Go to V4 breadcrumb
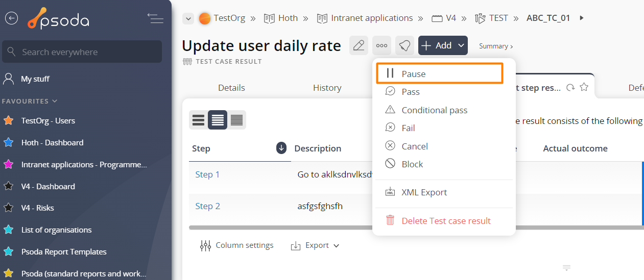Screen dimensions: 644x280 [444, 18]
